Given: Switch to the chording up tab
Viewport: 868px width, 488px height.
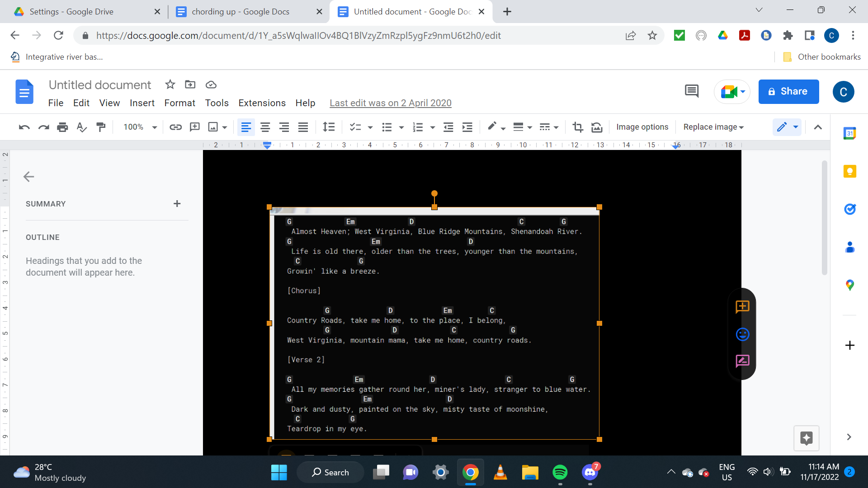Looking at the screenshot, I should [x=241, y=12].
